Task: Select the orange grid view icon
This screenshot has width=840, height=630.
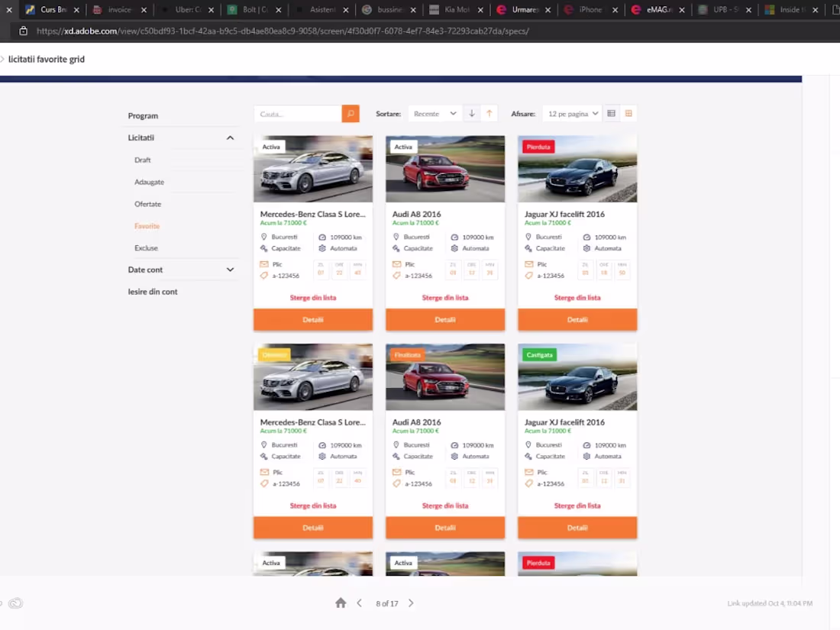Action: pyautogui.click(x=628, y=113)
